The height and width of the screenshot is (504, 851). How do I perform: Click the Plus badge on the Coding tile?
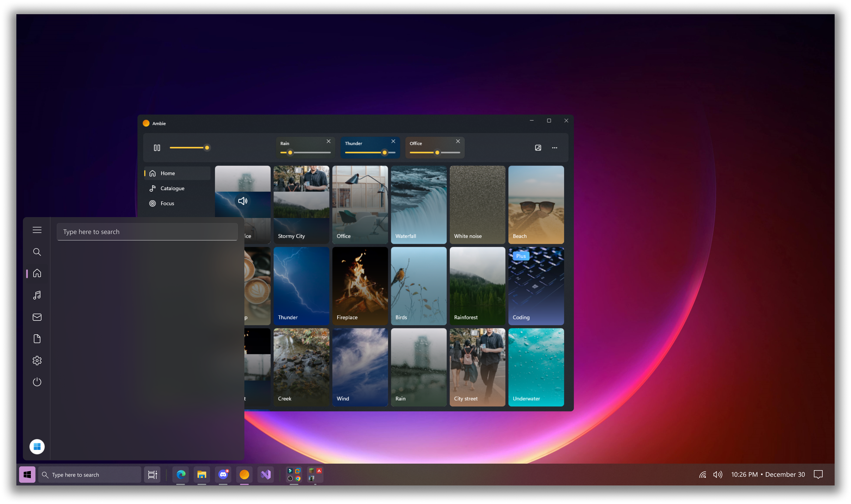[521, 256]
